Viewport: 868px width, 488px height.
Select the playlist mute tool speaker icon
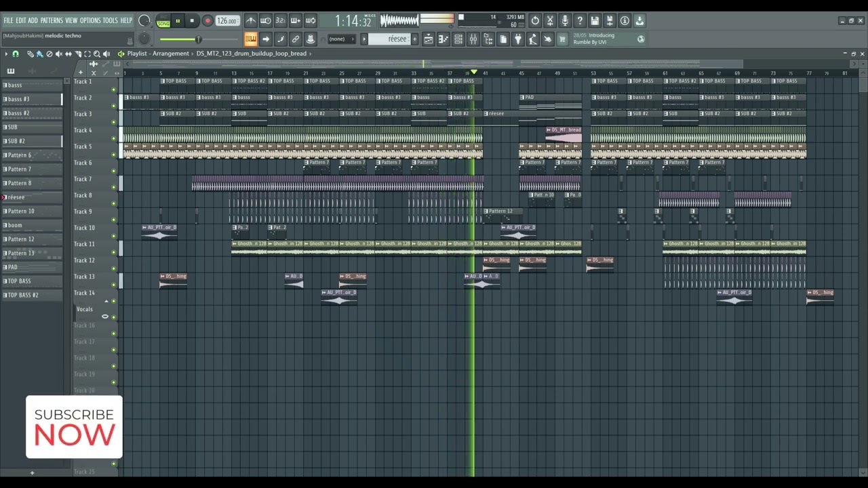pyautogui.click(x=59, y=54)
